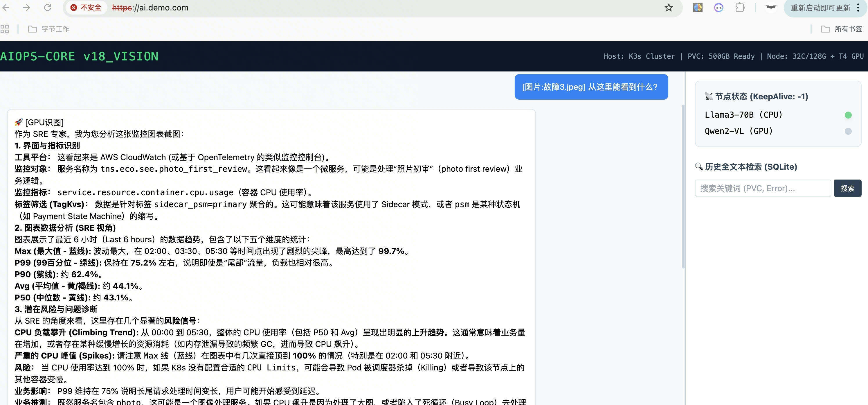Open the browser three-dot menu
The width and height of the screenshot is (868, 405).
click(x=858, y=8)
